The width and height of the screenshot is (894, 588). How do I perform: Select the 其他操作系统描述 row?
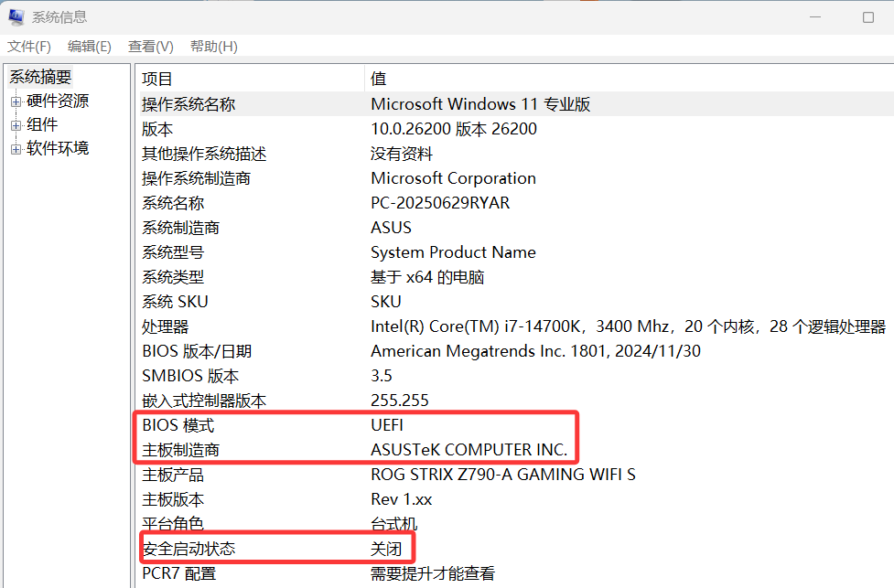[x=204, y=154]
